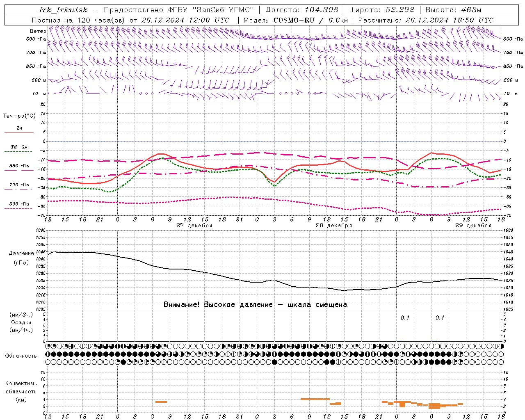
Task: Click the (км) unit below convective cloud label
Action: coord(21,399)
